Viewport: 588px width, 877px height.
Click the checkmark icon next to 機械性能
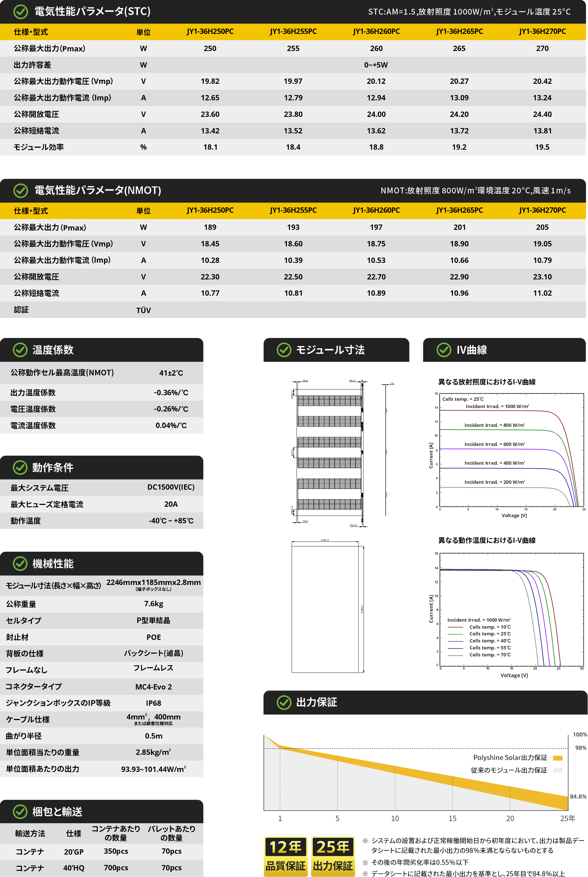point(20,564)
